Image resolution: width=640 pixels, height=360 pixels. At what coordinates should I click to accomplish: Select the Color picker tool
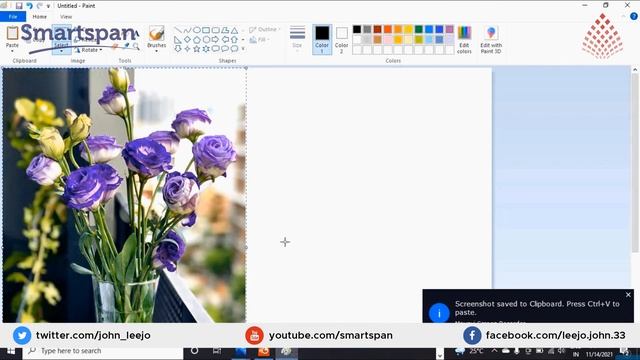(127, 46)
